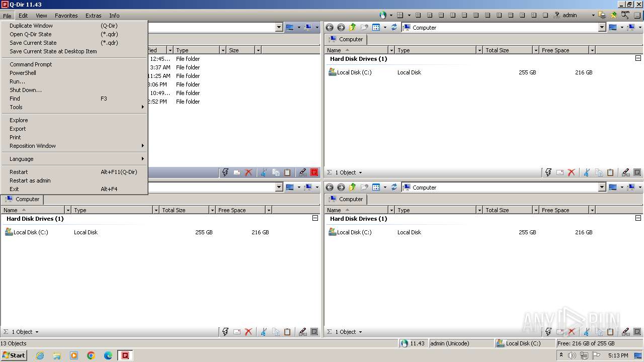Screen dimensions: 644x362
Task: Click the printer icon in main toolbar
Action: (x=602, y=15)
